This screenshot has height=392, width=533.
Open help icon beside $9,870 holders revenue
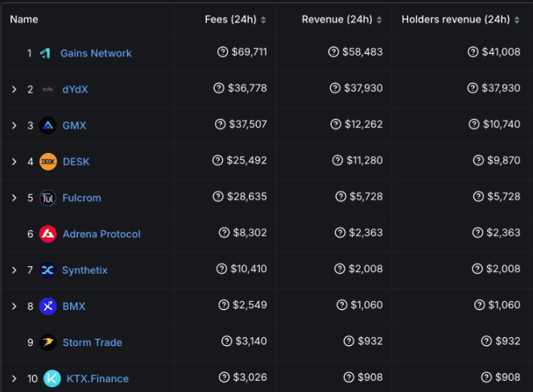click(x=478, y=160)
